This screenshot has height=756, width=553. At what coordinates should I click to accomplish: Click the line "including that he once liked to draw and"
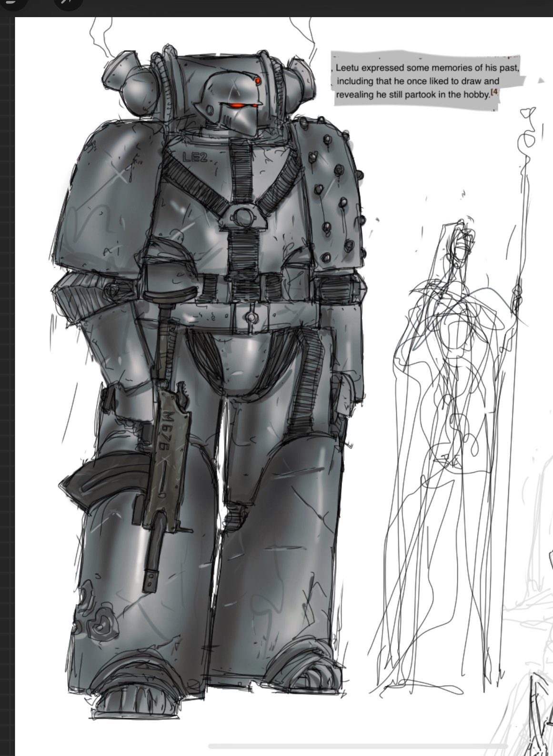418,81
